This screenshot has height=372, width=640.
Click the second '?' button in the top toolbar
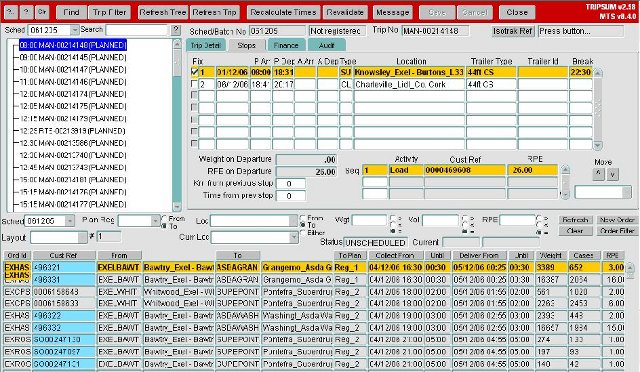pos(27,12)
